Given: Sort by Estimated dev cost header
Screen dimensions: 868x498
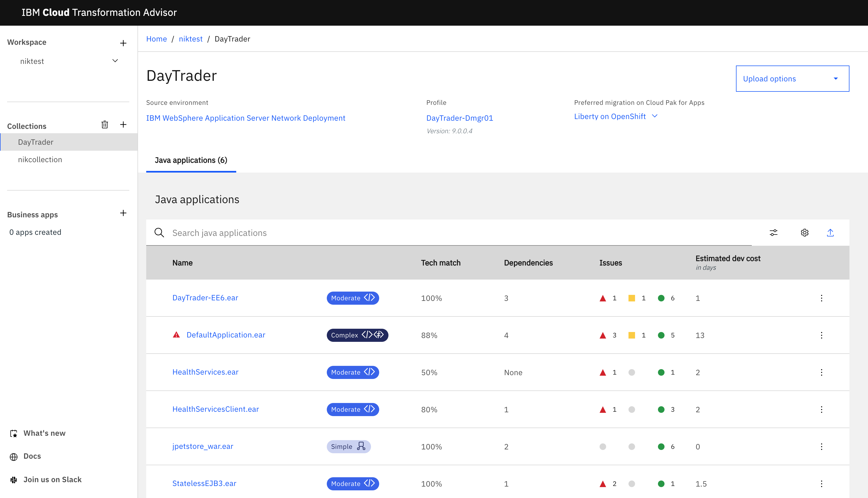Looking at the screenshot, I should tap(728, 259).
